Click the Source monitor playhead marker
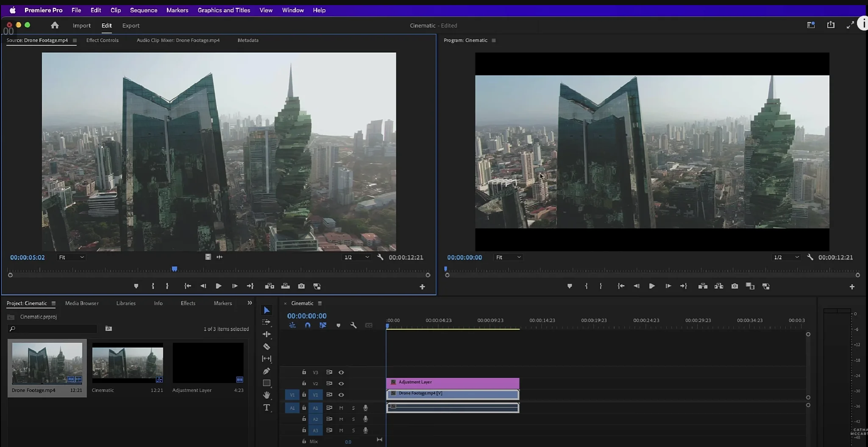 point(174,269)
